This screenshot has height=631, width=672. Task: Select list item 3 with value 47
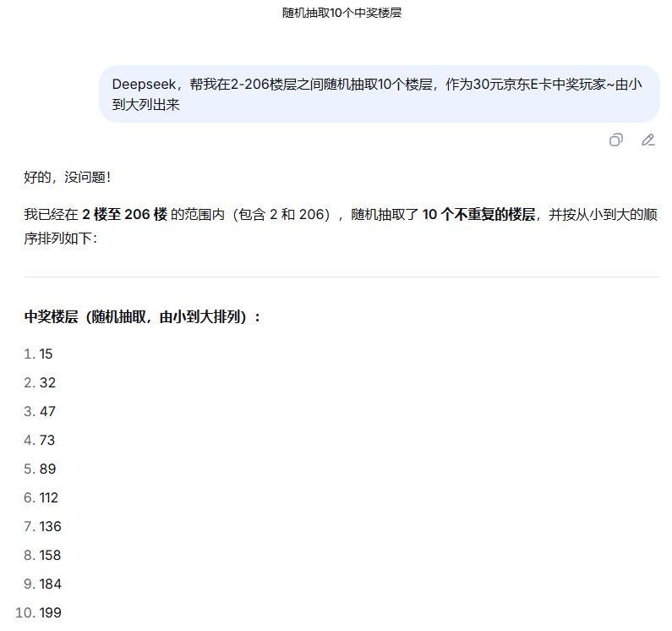(40, 411)
